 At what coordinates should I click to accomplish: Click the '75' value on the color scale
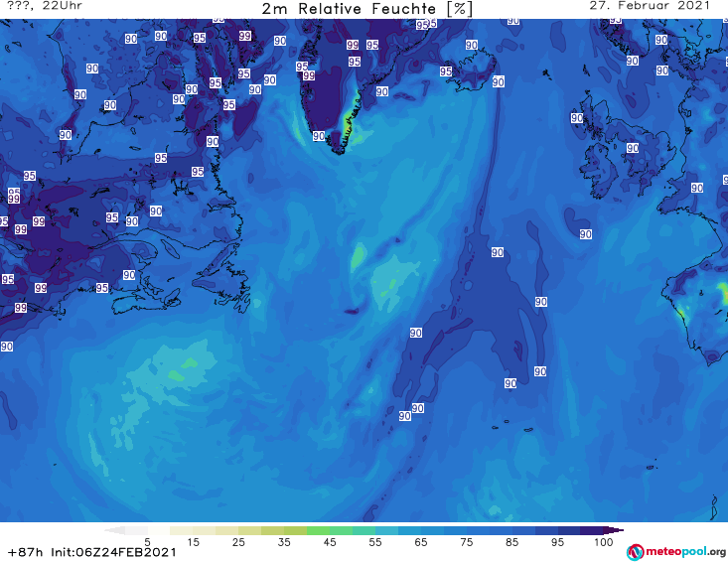[467, 542]
